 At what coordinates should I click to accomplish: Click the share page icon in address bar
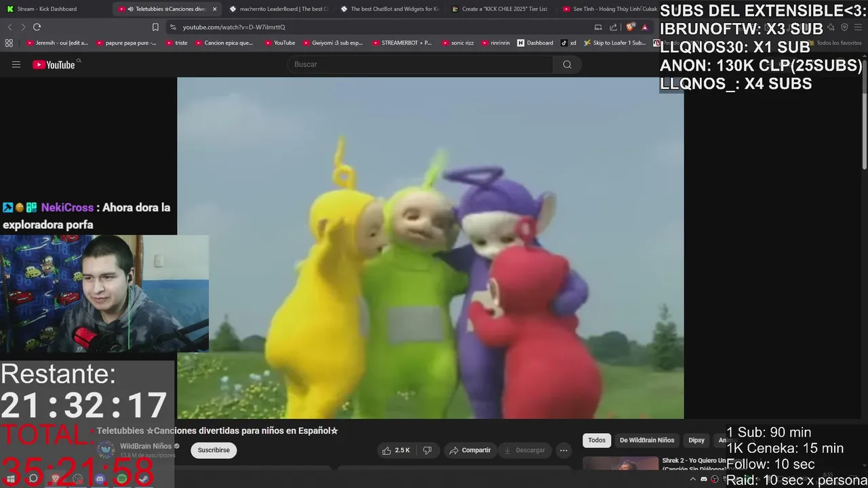613,27
